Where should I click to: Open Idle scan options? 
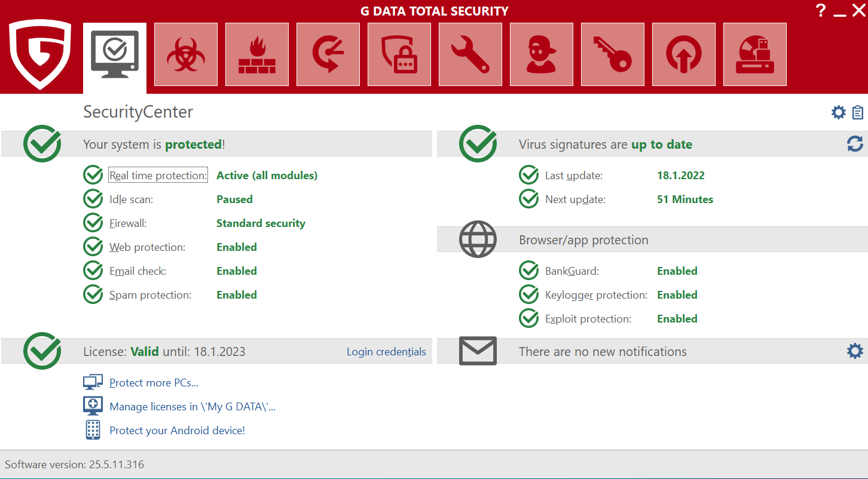coord(132,199)
